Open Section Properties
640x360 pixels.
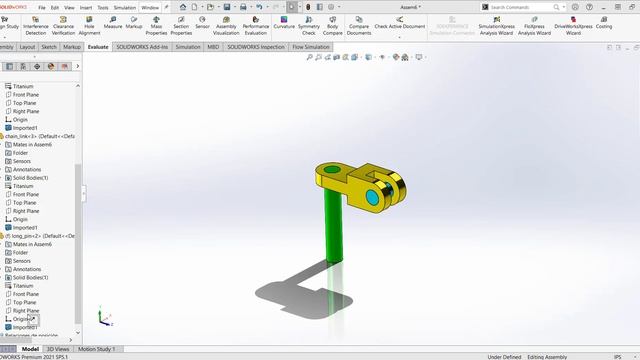(x=181, y=26)
